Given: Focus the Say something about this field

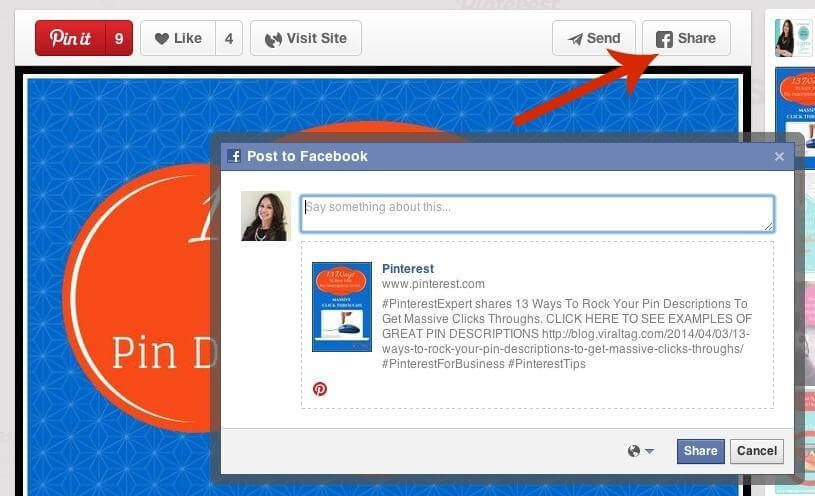Looking at the screenshot, I should 537,214.
